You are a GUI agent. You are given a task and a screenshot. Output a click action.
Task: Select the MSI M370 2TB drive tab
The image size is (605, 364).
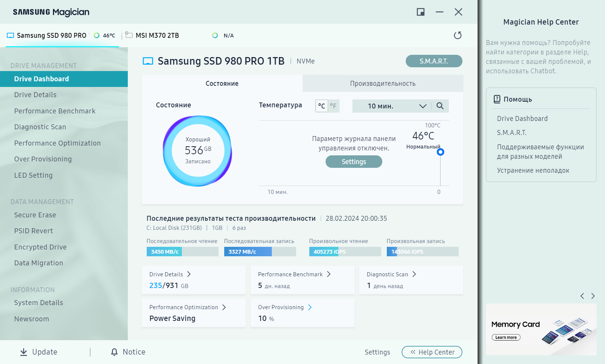click(180, 36)
